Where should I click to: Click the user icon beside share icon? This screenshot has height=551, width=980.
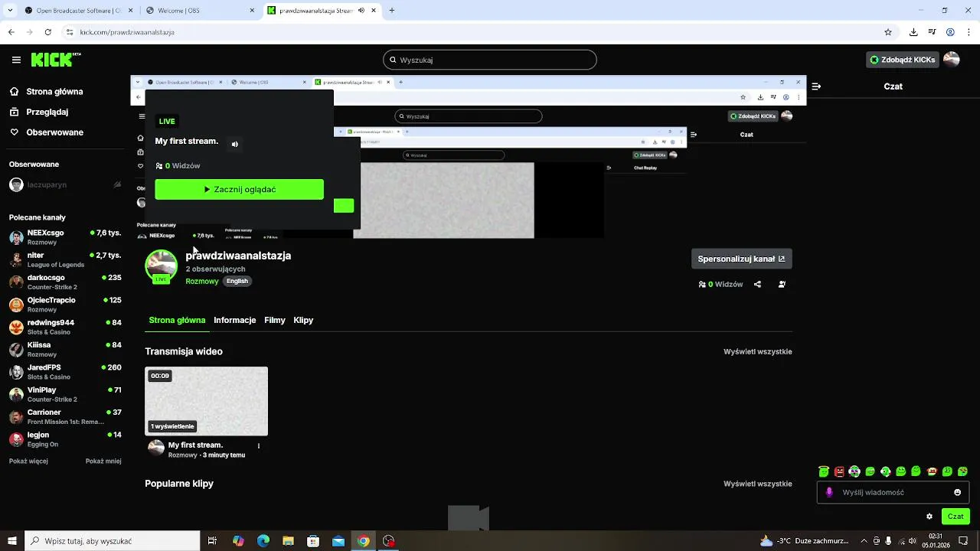(x=782, y=284)
